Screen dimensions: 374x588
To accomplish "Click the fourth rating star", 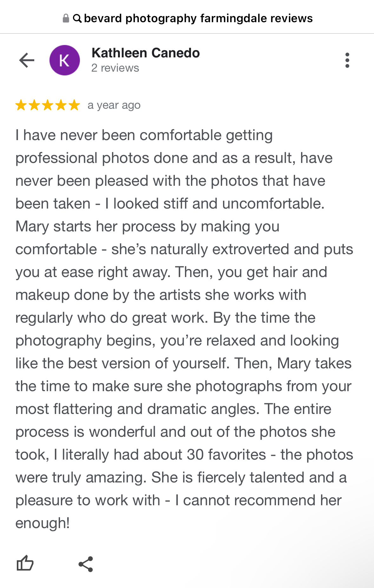I will tap(61, 105).
